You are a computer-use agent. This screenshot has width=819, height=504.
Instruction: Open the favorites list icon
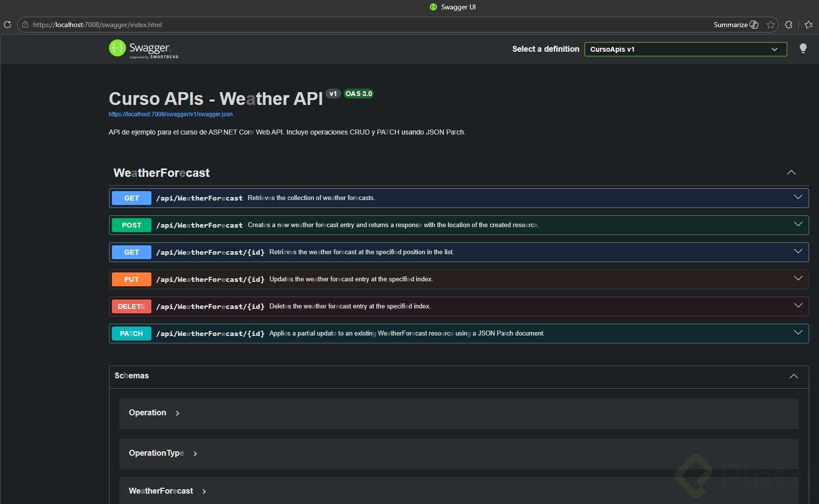[809, 25]
